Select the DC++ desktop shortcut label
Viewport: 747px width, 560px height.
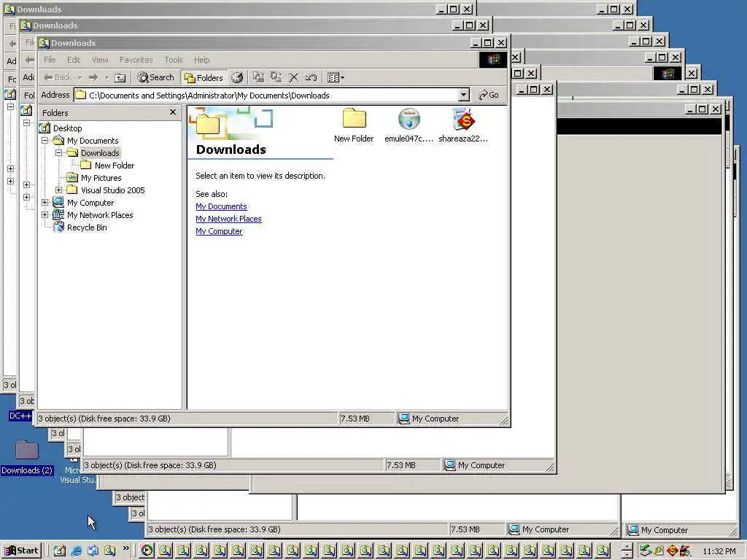click(x=20, y=416)
